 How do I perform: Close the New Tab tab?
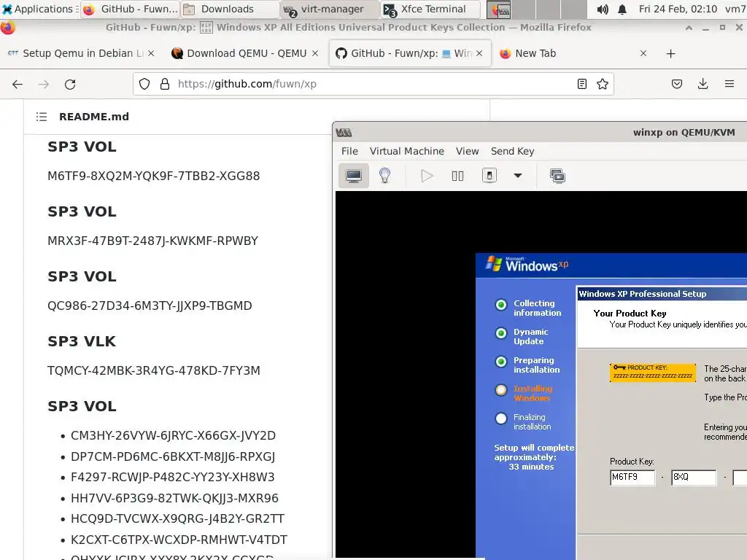(x=643, y=53)
